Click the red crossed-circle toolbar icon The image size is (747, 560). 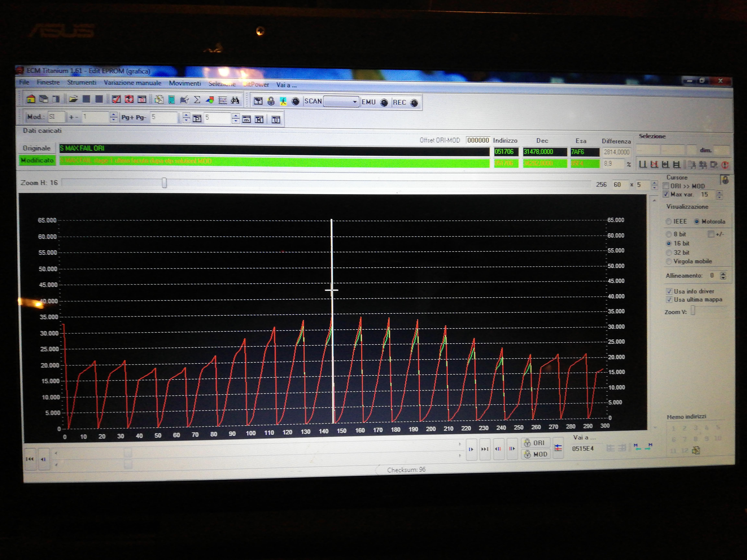tap(129, 99)
